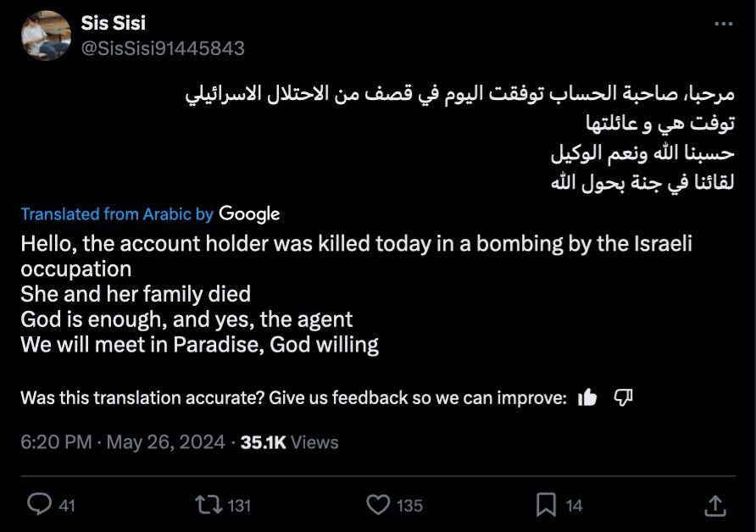The image size is (756, 532).
Task: Click the 135 likes count
Action: point(409,506)
